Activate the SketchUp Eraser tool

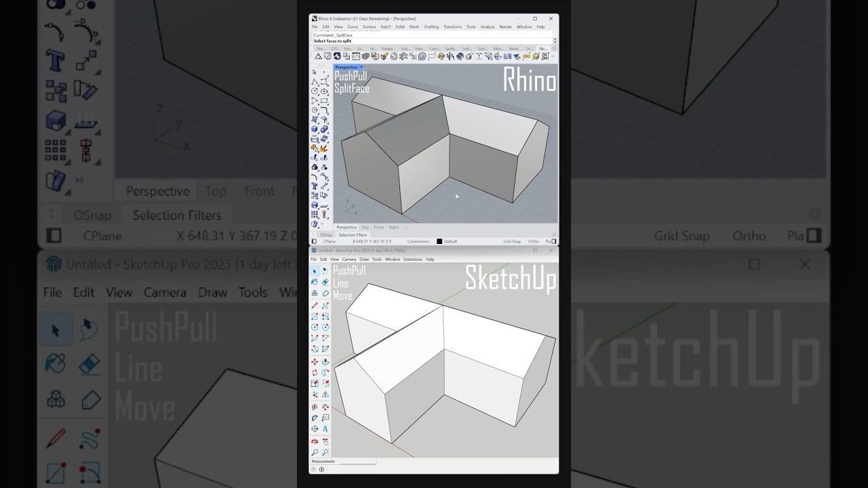[x=325, y=281]
